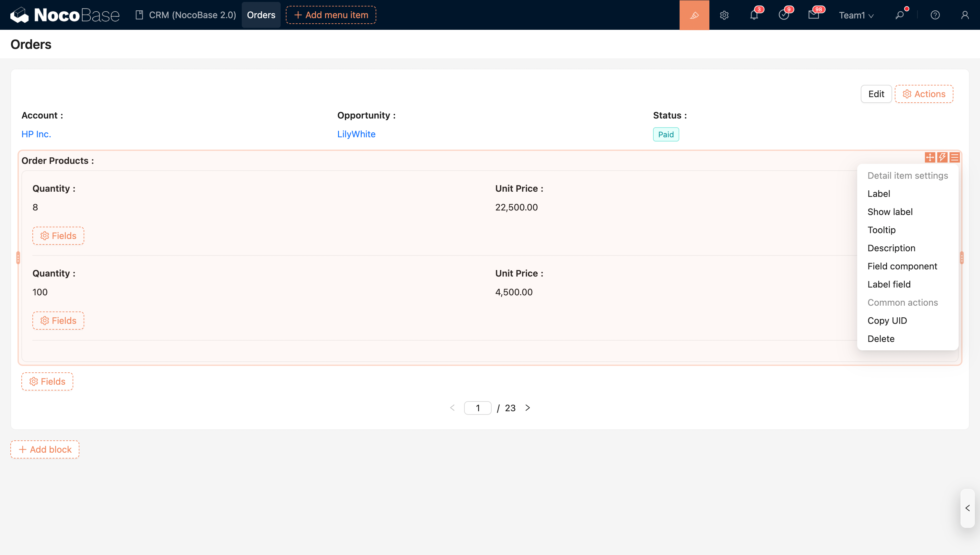Open the mail inbox icon with 98 badge
Screen dimensions: 980x555
click(813, 15)
